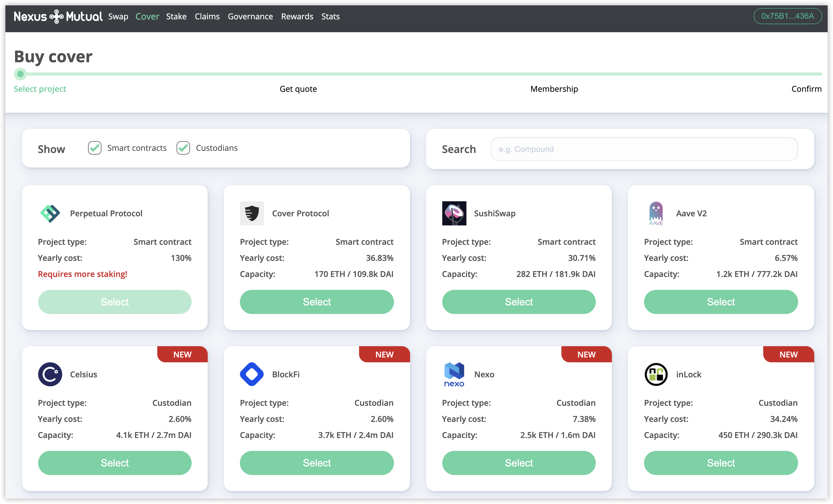
Task: Click the NEW badge on inLock card
Action: [788, 354]
